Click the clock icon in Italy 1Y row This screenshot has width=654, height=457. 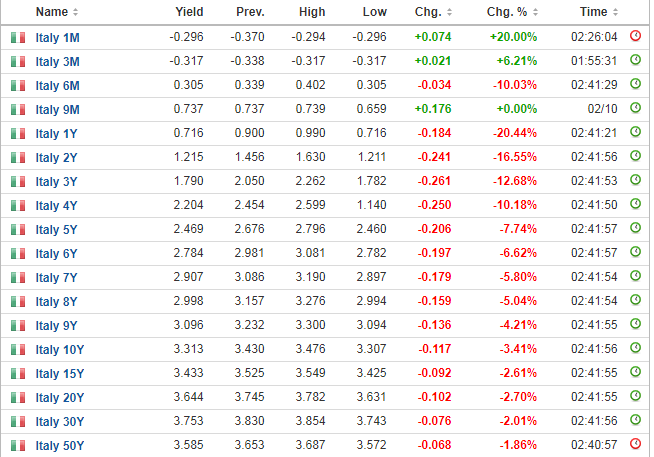coord(635,132)
